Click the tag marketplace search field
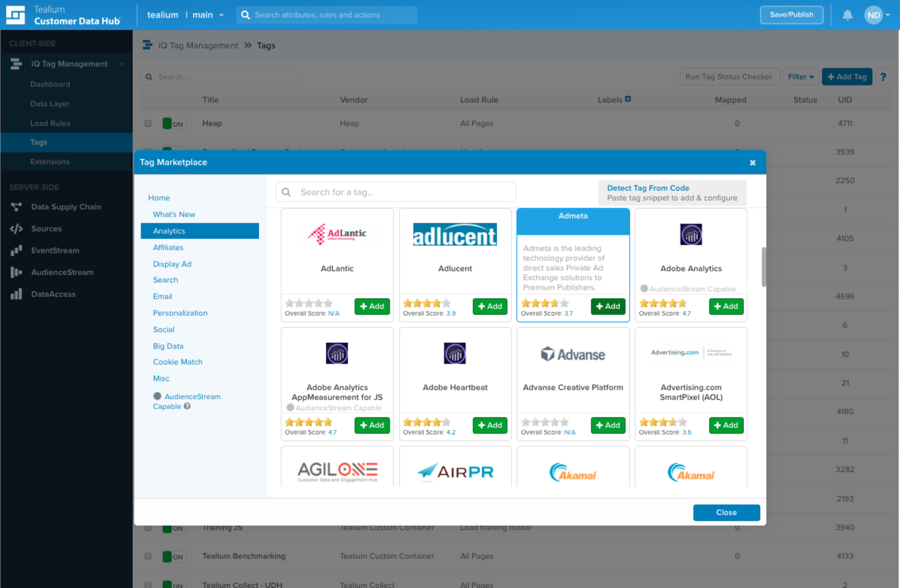 [396, 192]
